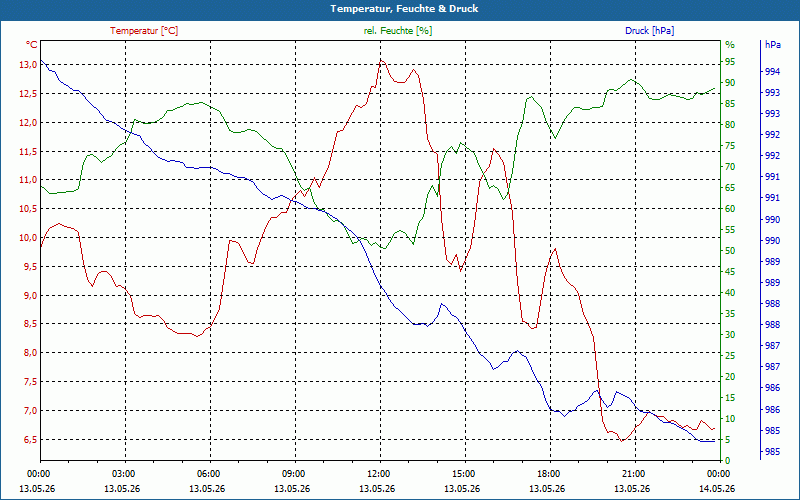The width and height of the screenshot is (800, 500).
Task: Click the 10,0 temperature axis value
Action: click(28, 238)
